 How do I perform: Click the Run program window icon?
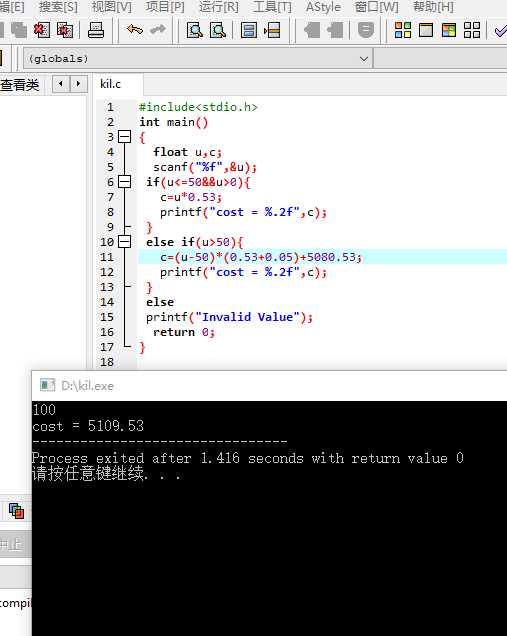point(426,30)
